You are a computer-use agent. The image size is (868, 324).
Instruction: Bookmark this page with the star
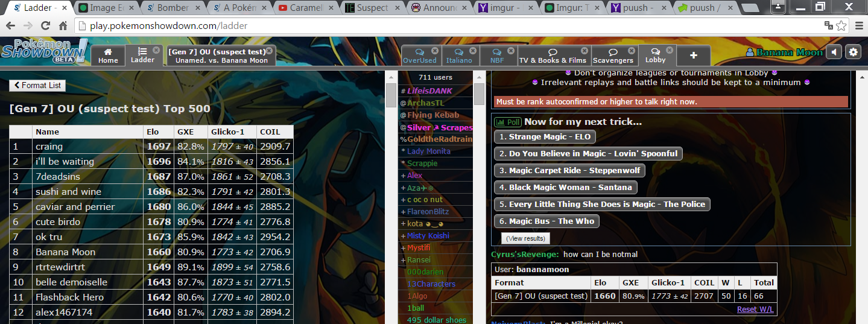tap(841, 26)
